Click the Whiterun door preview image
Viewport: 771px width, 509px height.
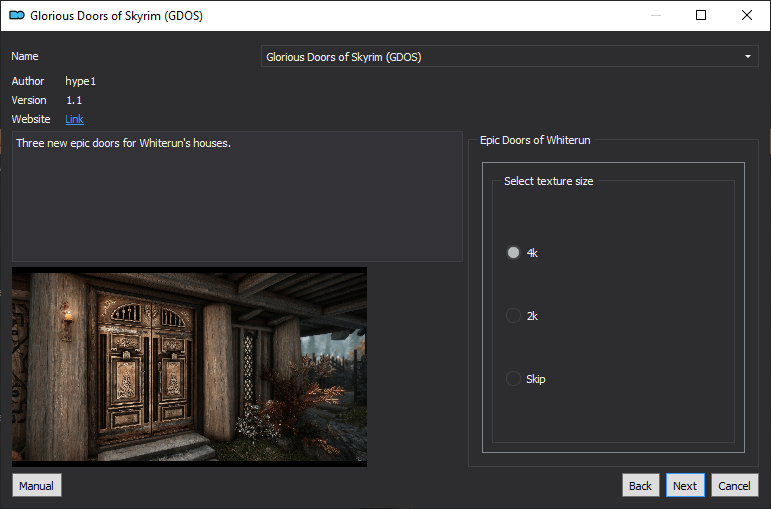189,367
